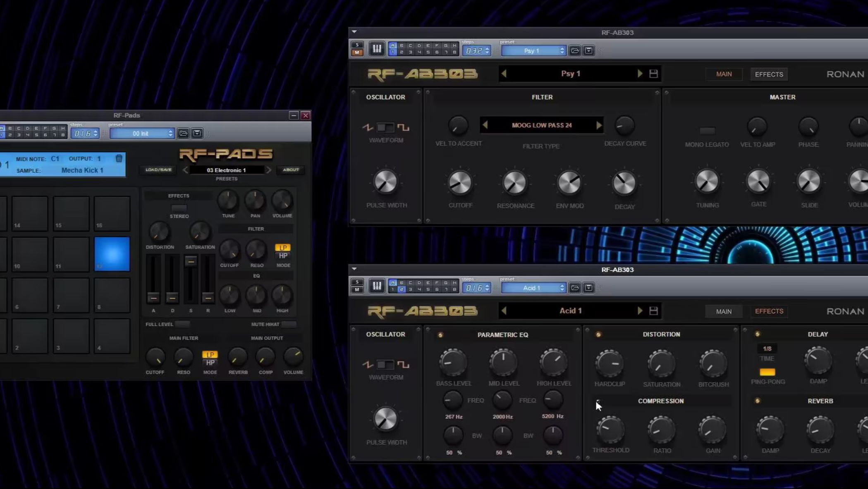The height and width of the screenshot is (489, 868).
Task: Adjust Sustain (S) envelope slider in RF-Pads
Action: (191, 261)
